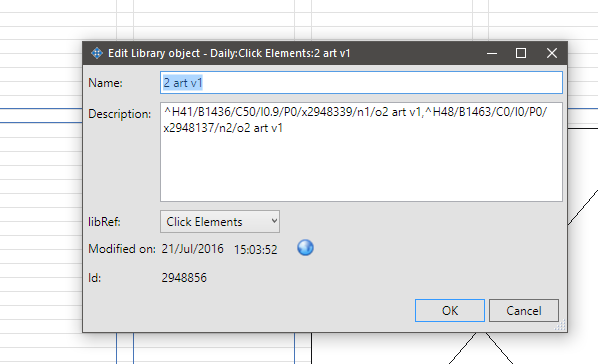Click the blue globe icon beside modified time

click(305, 248)
